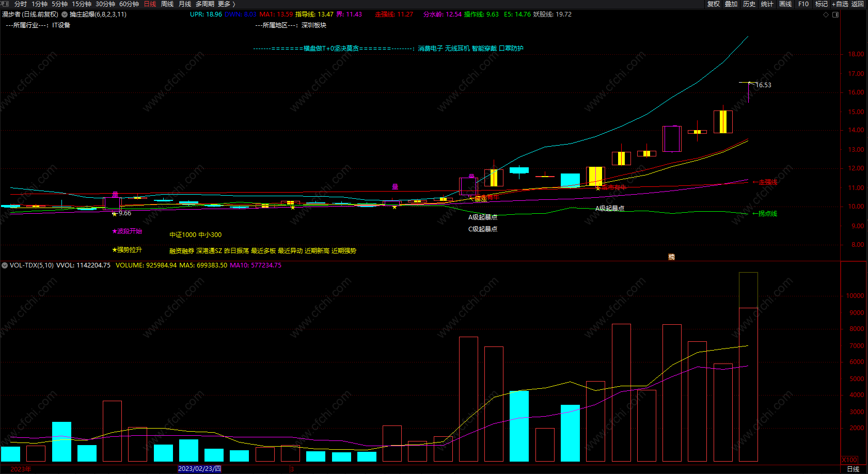
Task: Click the 中小300 index tag
Action: click(210, 235)
